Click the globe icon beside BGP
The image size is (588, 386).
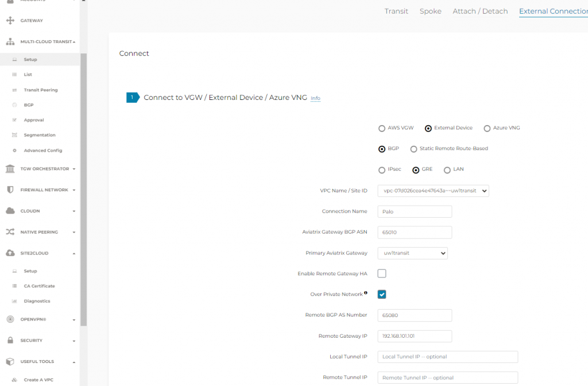pyautogui.click(x=14, y=105)
